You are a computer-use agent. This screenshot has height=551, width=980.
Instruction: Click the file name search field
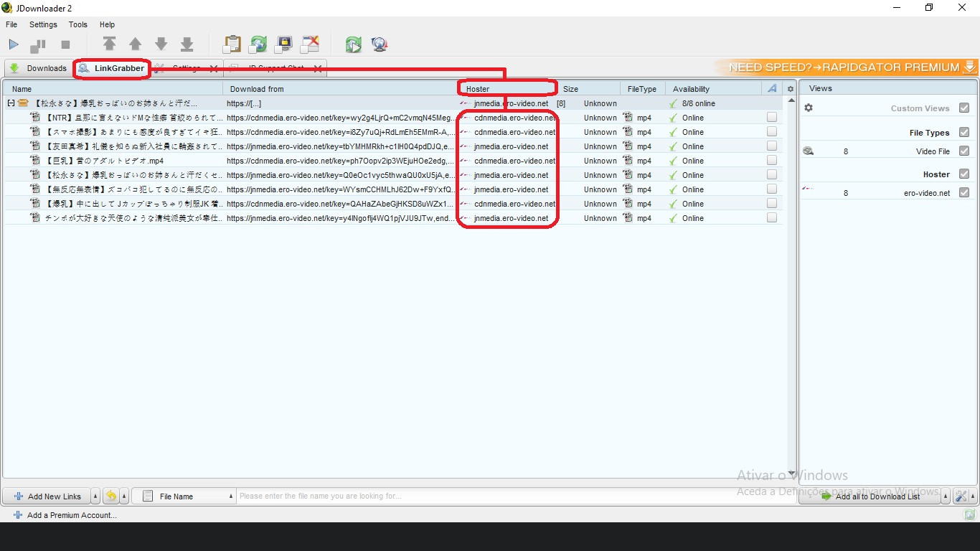(515, 496)
